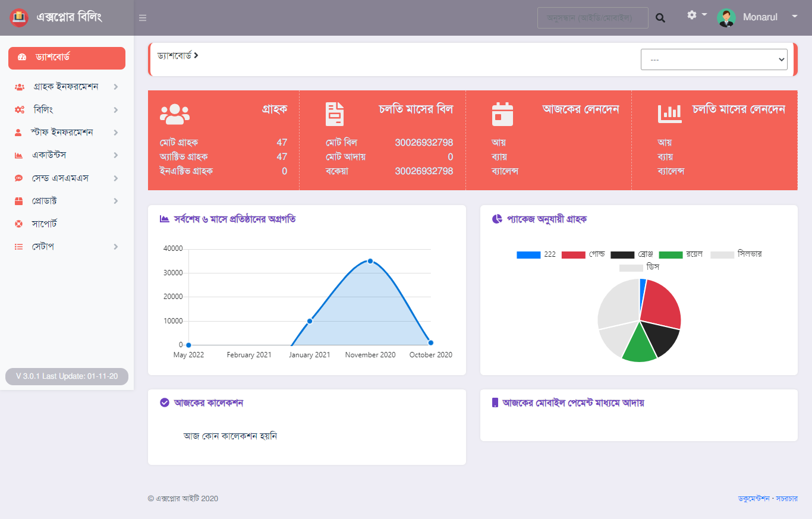
Task: Open the ডকুমেন্টশন footer link
Action: tap(754, 499)
